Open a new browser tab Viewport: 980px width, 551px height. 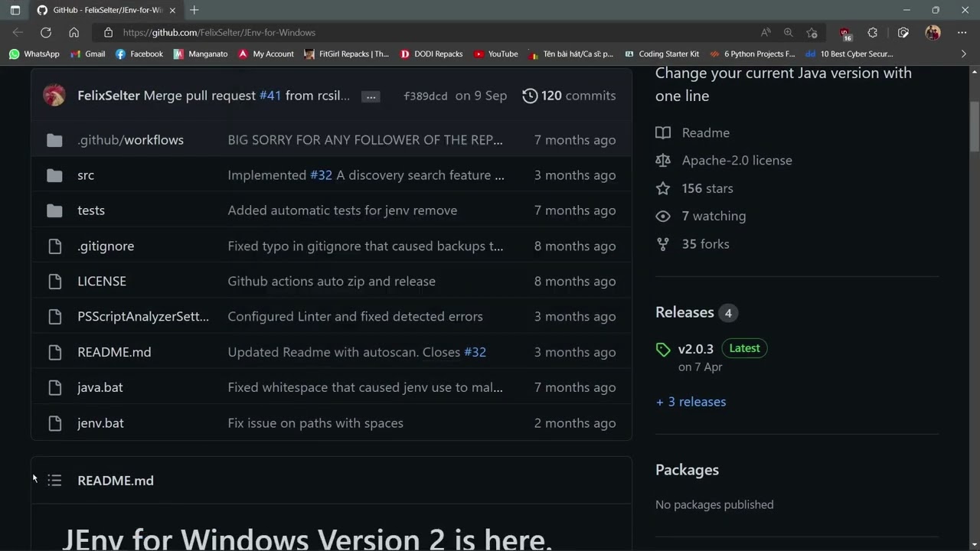pos(194,10)
